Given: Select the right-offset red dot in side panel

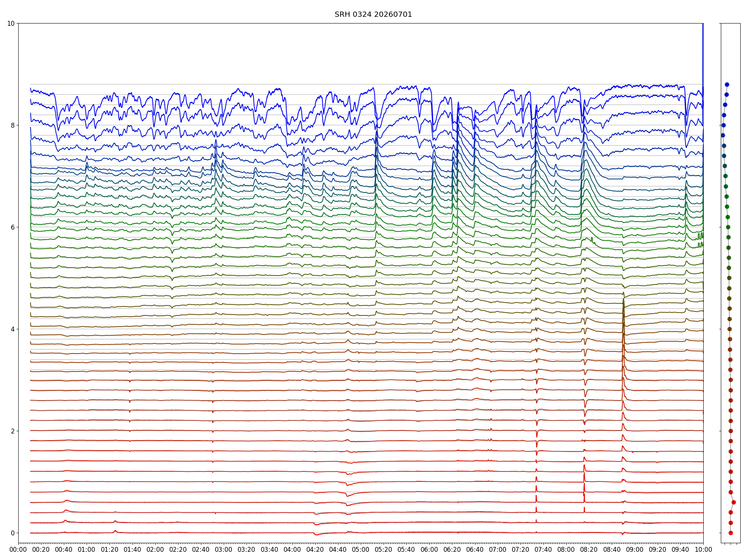Looking at the screenshot, I should tap(734, 503).
